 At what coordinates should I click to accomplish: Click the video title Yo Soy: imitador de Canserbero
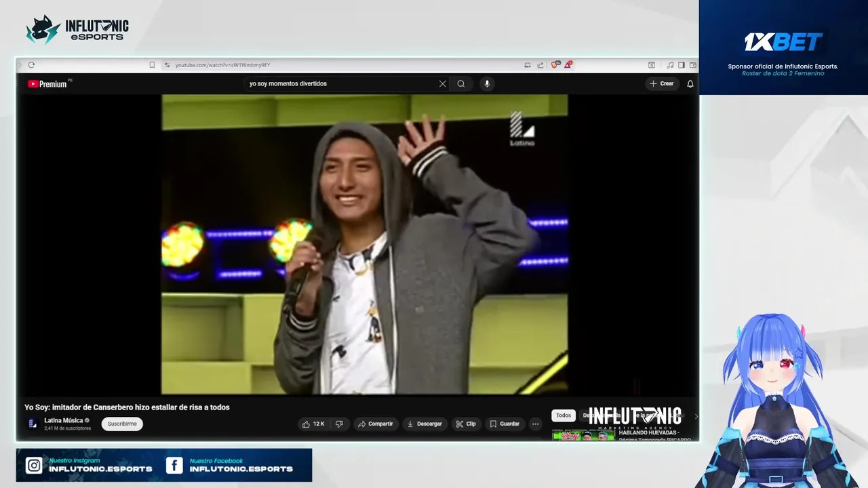[127, 407]
